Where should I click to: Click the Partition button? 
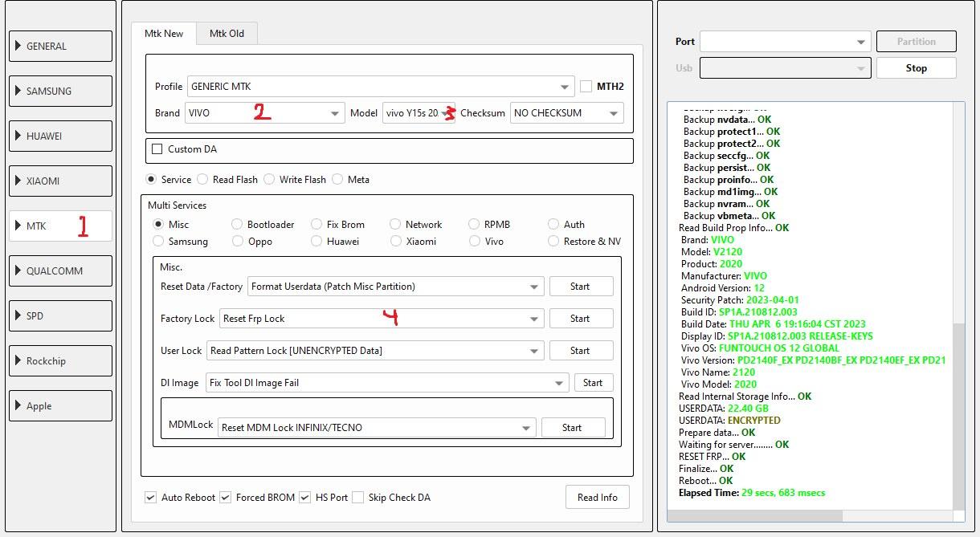[x=916, y=42]
